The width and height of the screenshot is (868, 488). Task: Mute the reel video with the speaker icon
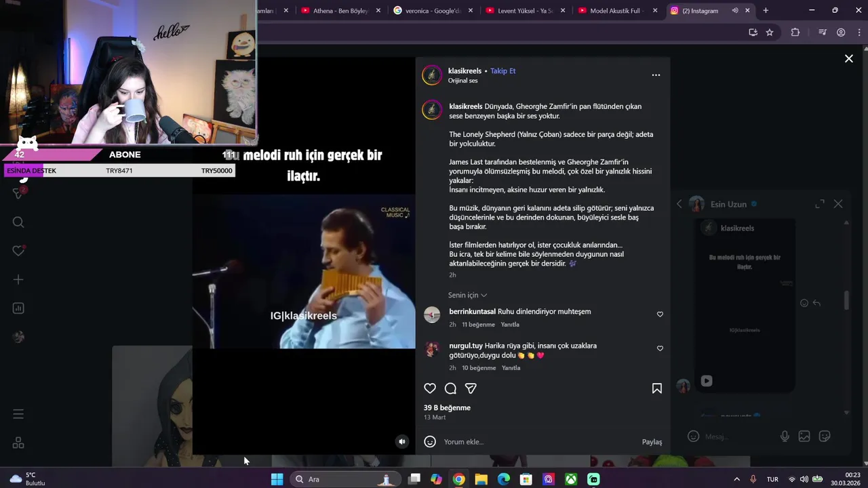(402, 442)
